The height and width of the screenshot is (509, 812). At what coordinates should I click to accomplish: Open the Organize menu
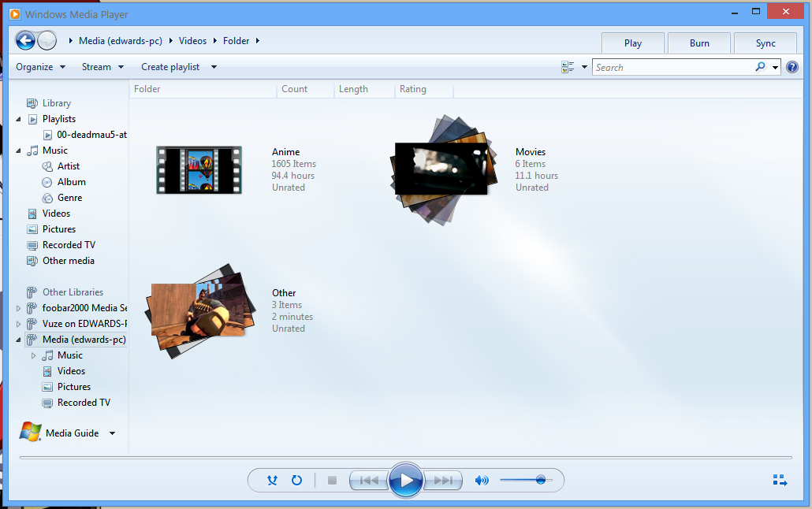40,67
